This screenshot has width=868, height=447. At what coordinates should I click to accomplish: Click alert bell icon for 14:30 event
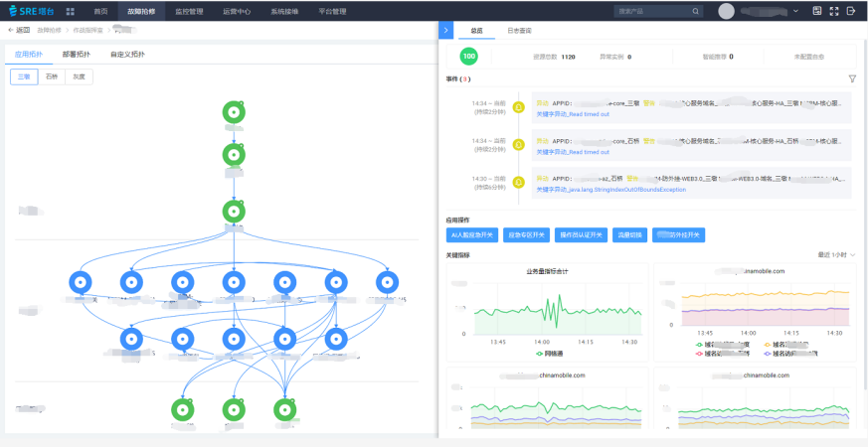pyautogui.click(x=519, y=182)
